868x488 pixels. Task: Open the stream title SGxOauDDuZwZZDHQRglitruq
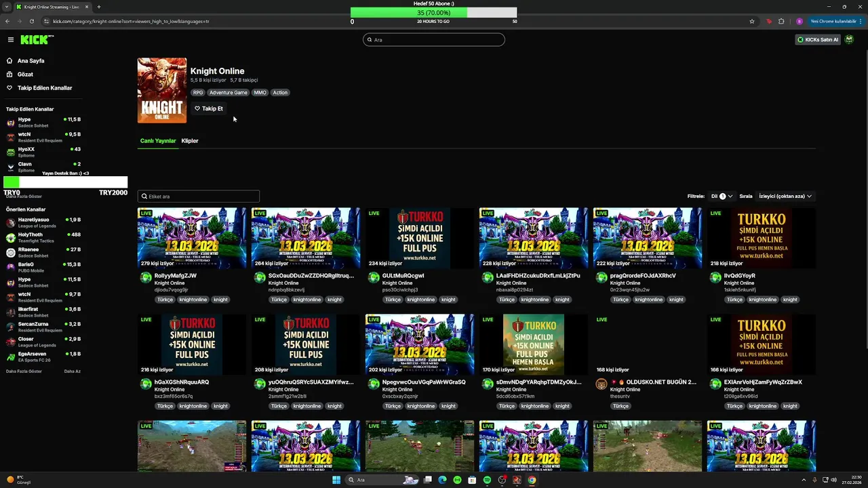coord(311,276)
